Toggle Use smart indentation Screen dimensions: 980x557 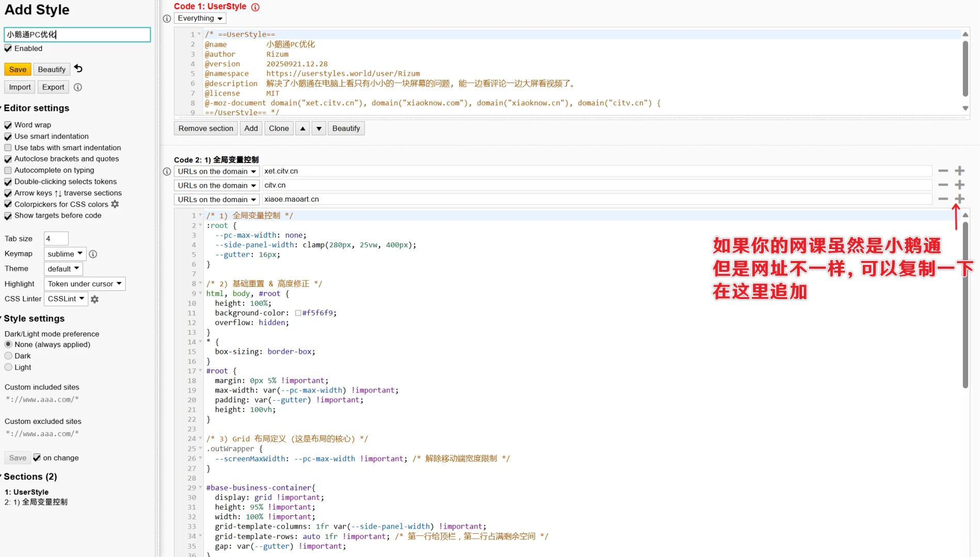point(8,136)
